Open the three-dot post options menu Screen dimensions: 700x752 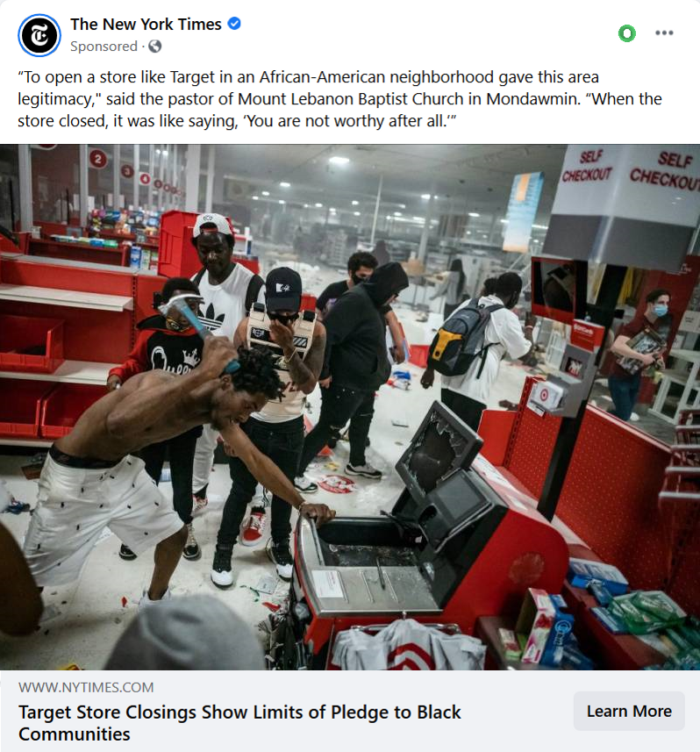(664, 33)
